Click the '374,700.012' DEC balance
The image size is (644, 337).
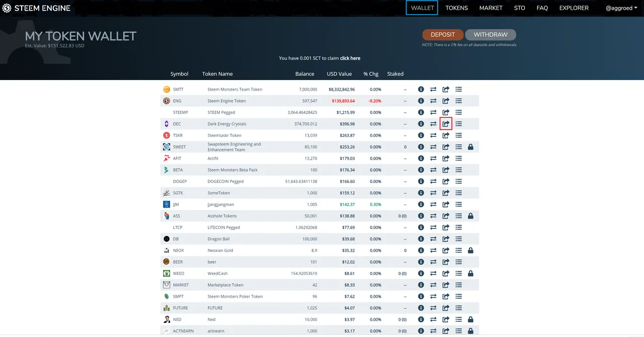click(x=306, y=124)
